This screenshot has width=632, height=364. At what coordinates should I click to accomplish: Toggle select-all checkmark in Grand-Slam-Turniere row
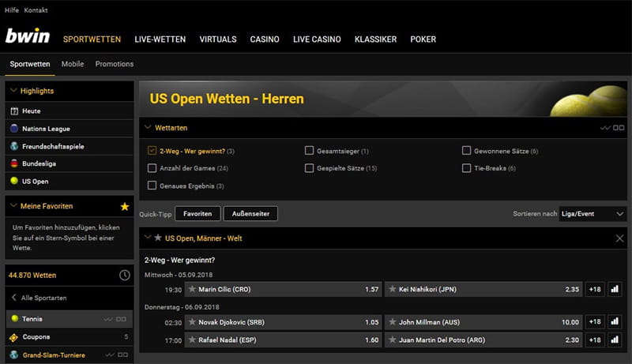[110, 355]
